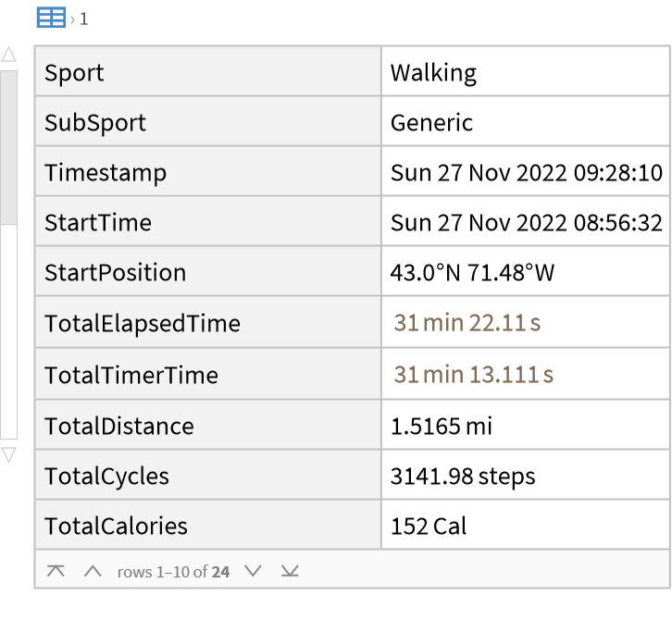The image size is (672, 620).
Task: Click the scrollbar down triangle
Action: (x=8, y=454)
